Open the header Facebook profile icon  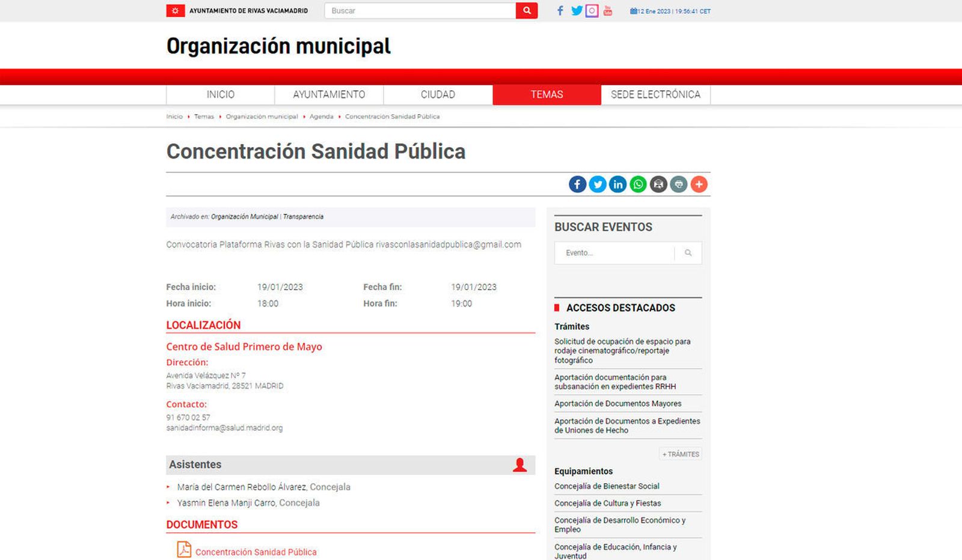560,11
